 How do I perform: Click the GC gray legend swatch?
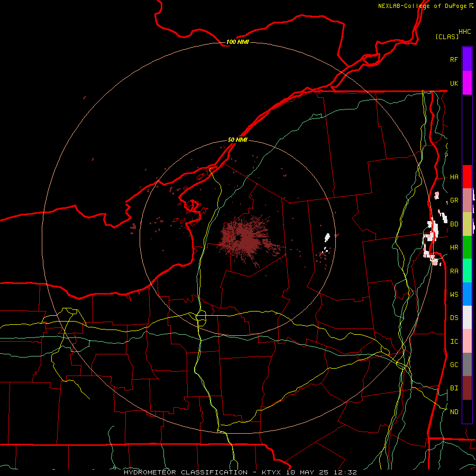tap(467, 364)
